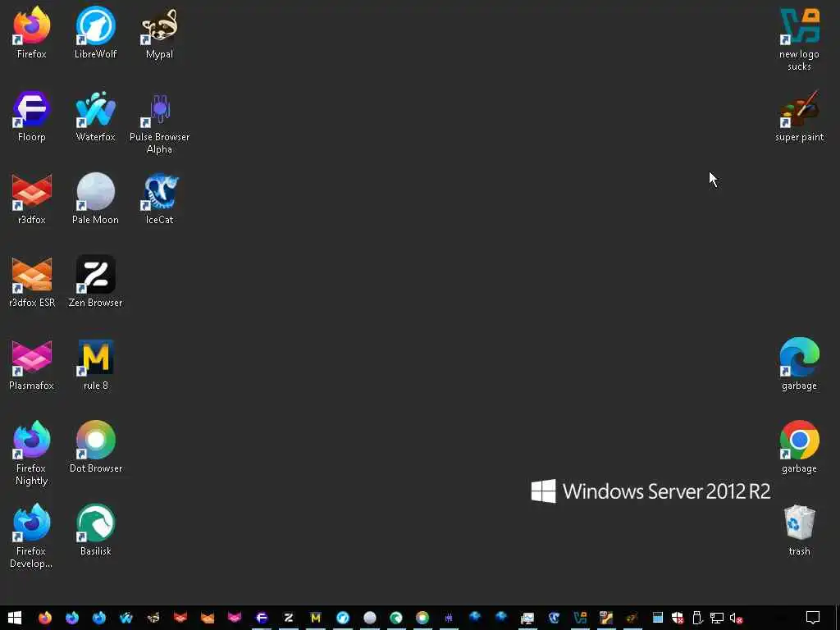Click the Waterfox desktop icon
This screenshot has width=840, height=630.
point(95,116)
